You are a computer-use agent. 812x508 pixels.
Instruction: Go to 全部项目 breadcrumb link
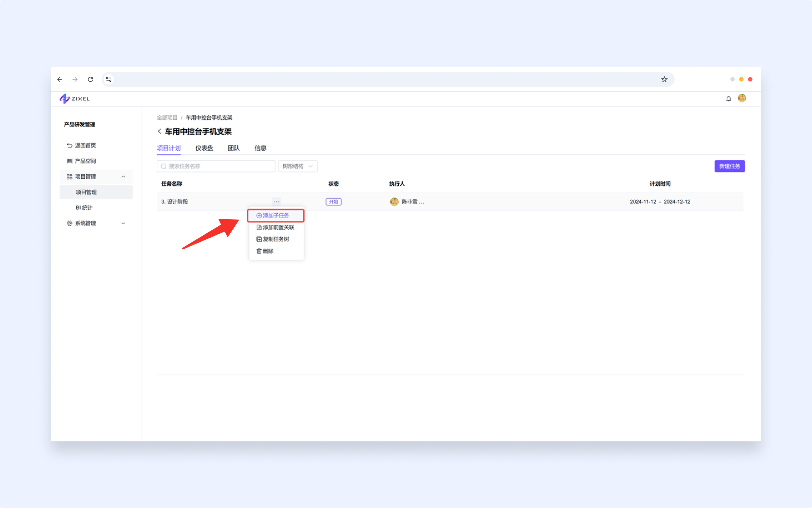pyautogui.click(x=167, y=118)
